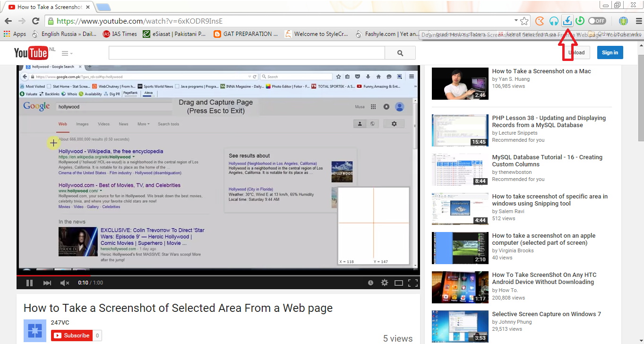Unmute the video with the speaker icon
Screen dimensions: 644x344
tap(65, 283)
